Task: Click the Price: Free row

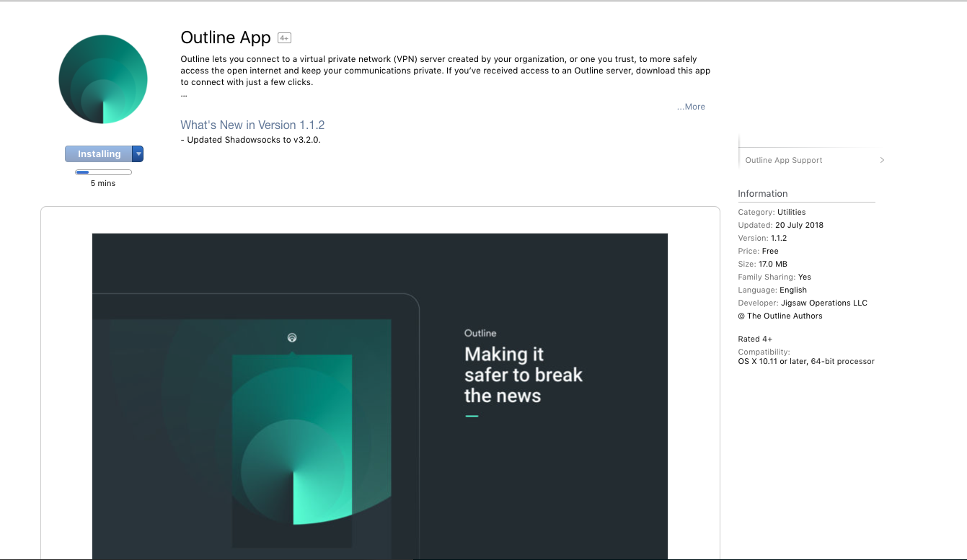Action: (x=758, y=251)
